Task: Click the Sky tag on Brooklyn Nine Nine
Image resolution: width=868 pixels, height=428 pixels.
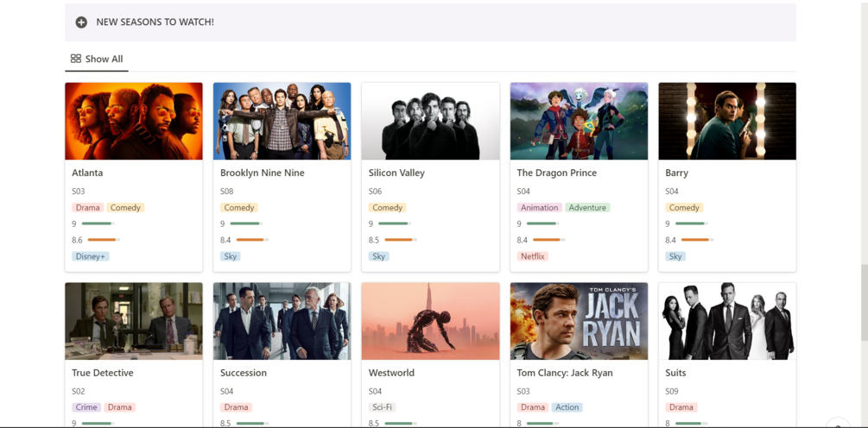Action: pyautogui.click(x=231, y=256)
